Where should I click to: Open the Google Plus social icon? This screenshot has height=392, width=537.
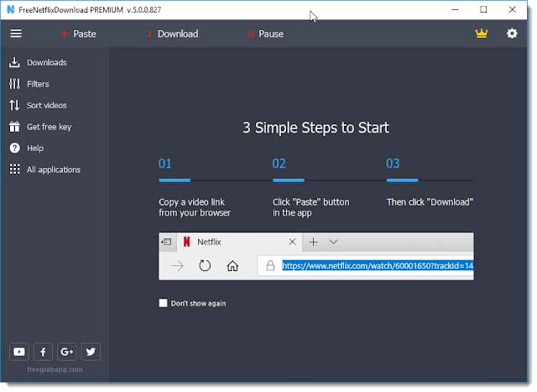[67, 352]
